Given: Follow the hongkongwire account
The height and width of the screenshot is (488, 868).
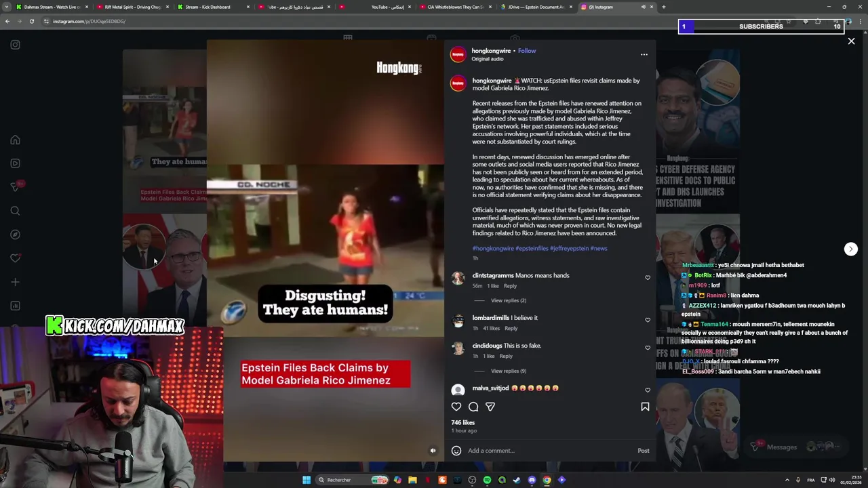Looking at the screenshot, I should (527, 51).
